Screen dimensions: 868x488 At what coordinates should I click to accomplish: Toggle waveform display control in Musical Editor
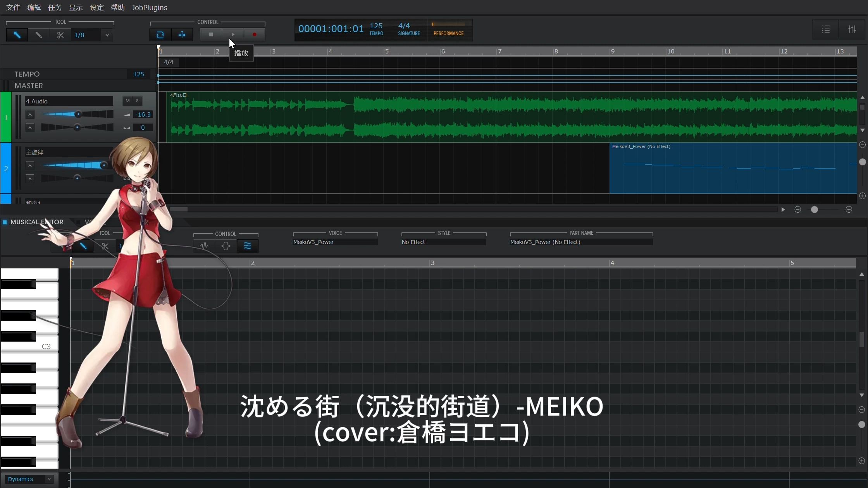pyautogui.click(x=204, y=246)
